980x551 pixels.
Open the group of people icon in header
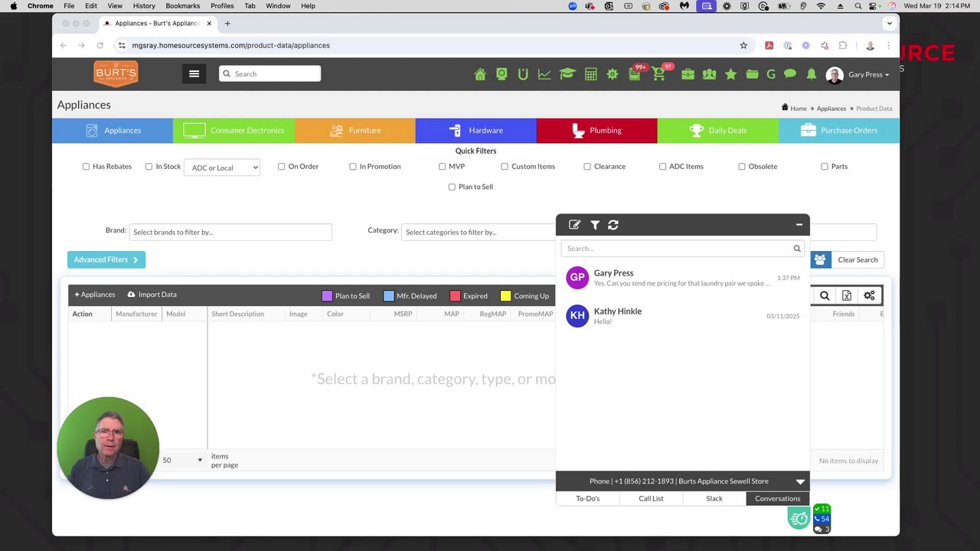click(710, 74)
